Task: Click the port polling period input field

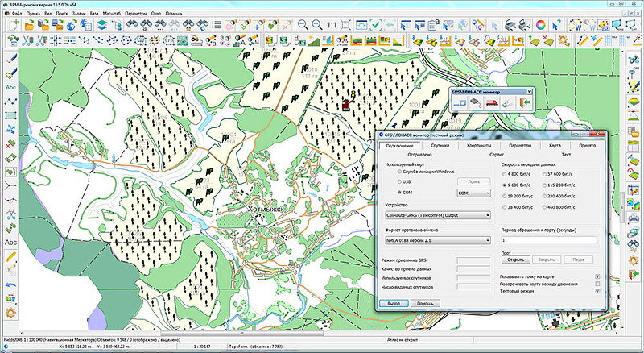Action: 548,240
